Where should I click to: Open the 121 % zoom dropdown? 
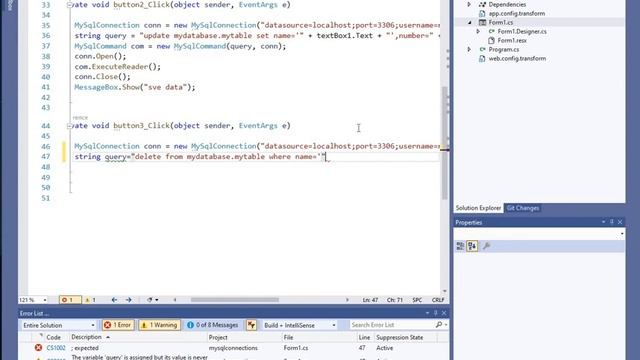coord(33,300)
